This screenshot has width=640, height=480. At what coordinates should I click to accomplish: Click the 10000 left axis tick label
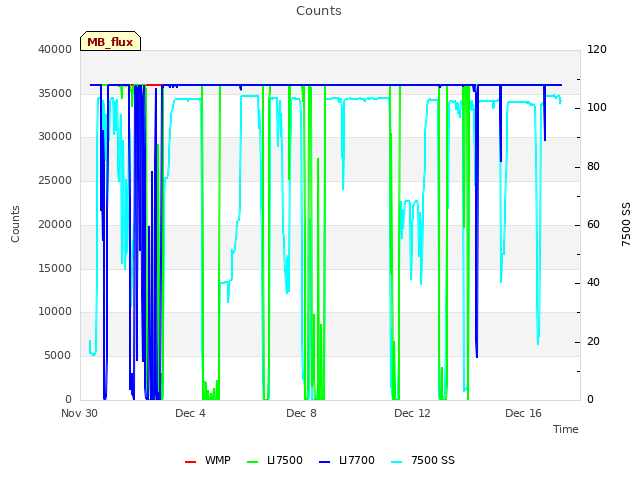[55, 311]
